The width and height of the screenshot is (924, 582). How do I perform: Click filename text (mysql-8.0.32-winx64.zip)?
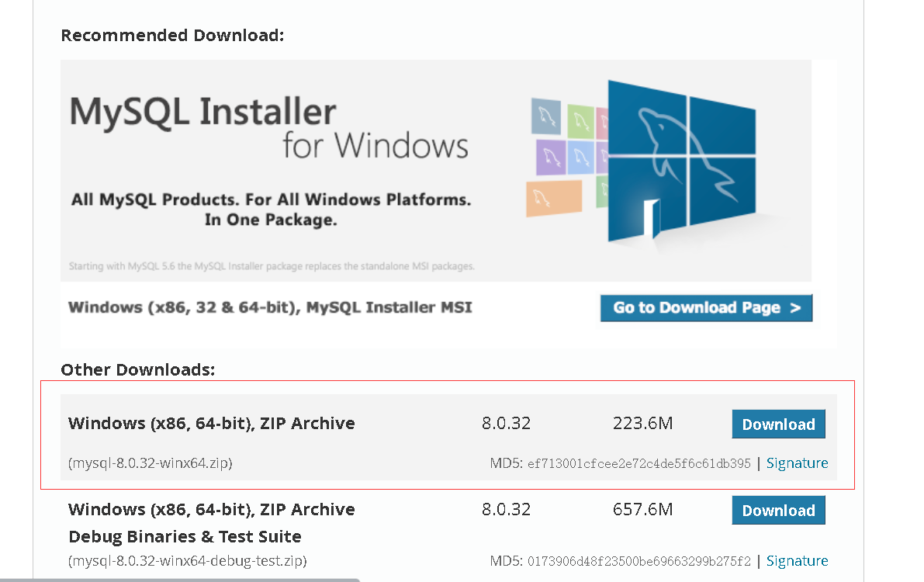[151, 463]
